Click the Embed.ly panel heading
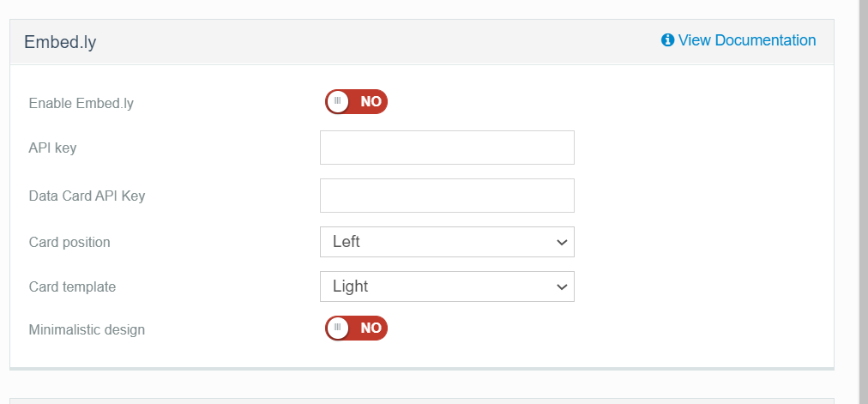 pos(60,42)
